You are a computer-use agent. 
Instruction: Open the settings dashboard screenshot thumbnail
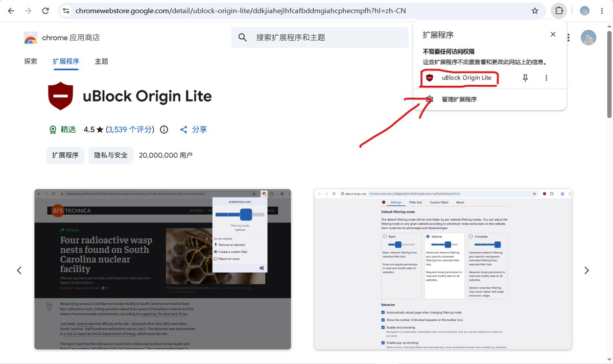(x=443, y=270)
